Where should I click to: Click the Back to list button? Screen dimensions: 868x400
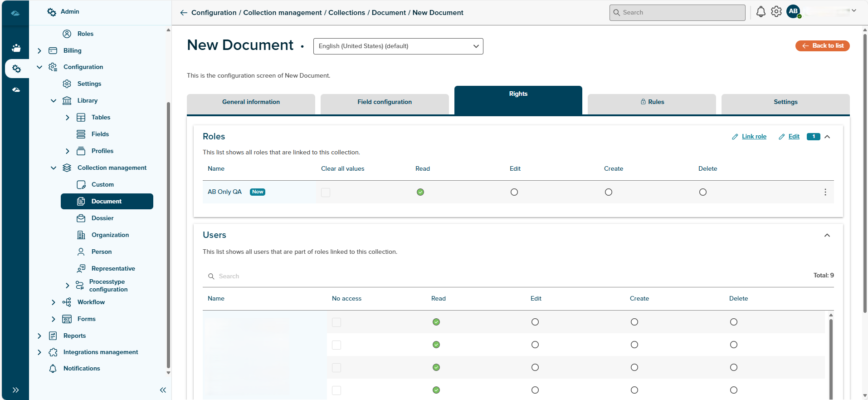(x=822, y=46)
